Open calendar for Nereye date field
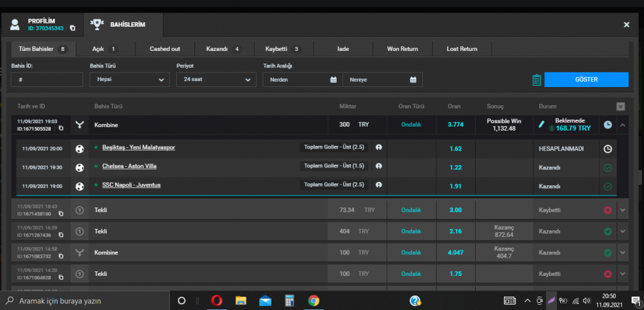The image size is (644, 310). 413,80
